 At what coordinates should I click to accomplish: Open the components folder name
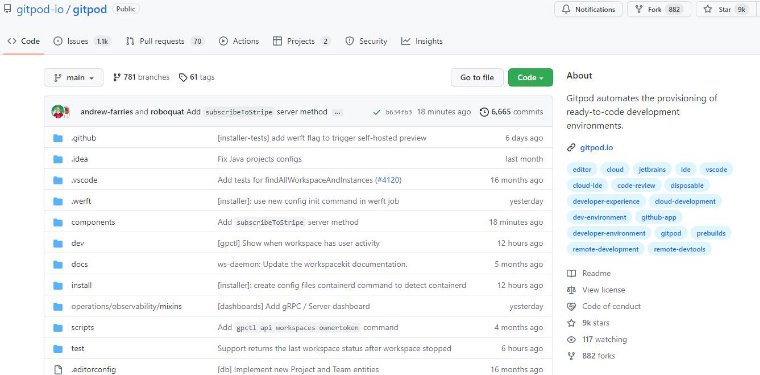pyautogui.click(x=93, y=222)
